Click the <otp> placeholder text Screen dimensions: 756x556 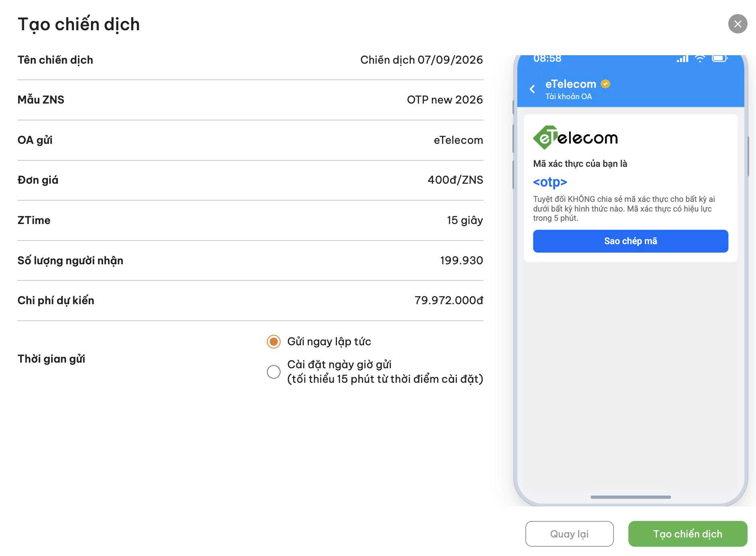coord(550,182)
